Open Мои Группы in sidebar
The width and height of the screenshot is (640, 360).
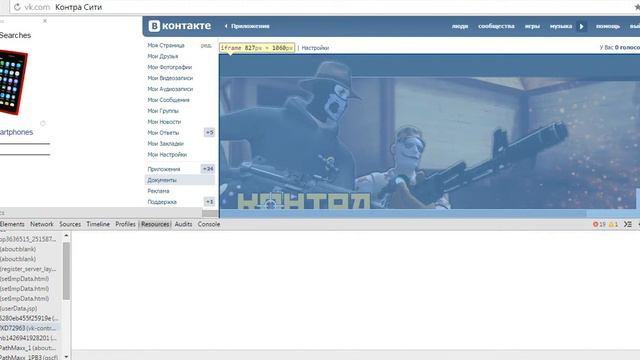tap(163, 111)
